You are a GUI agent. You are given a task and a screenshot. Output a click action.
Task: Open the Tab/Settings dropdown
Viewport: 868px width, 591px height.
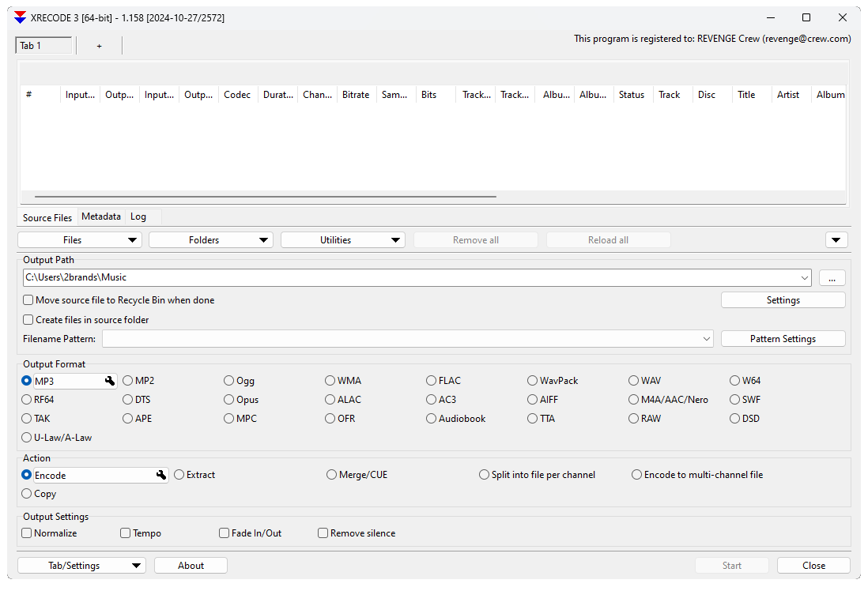81,566
